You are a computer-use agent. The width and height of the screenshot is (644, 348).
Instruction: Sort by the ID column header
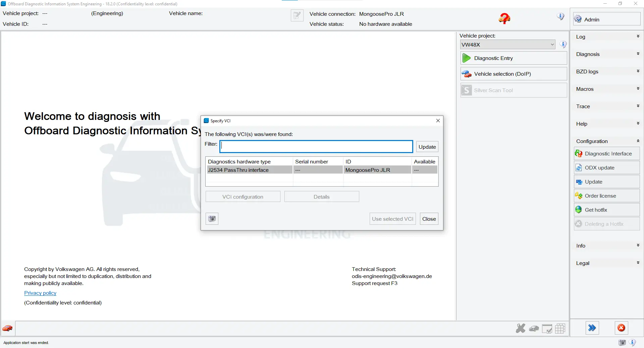click(x=377, y=161)
